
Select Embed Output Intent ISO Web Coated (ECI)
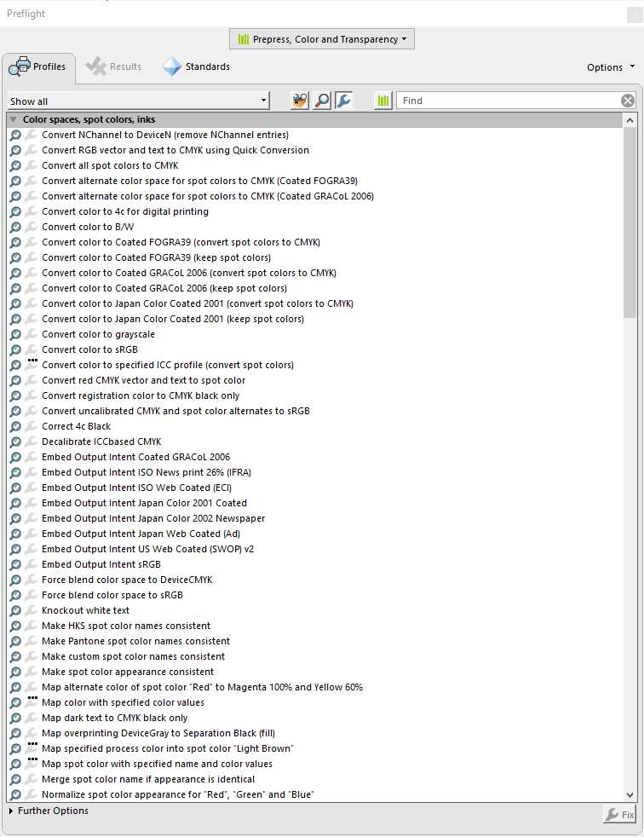tap(136, 488)
